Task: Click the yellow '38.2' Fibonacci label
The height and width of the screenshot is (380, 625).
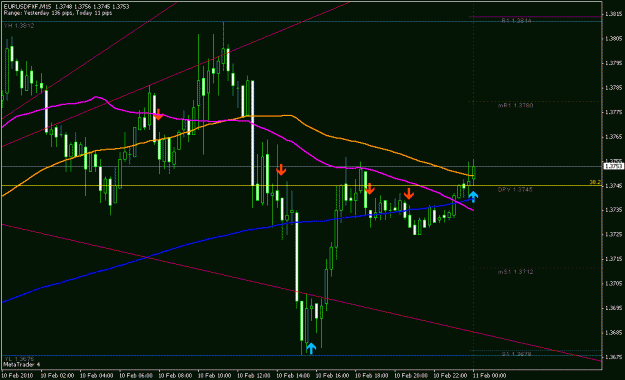Action: [595, 182]
